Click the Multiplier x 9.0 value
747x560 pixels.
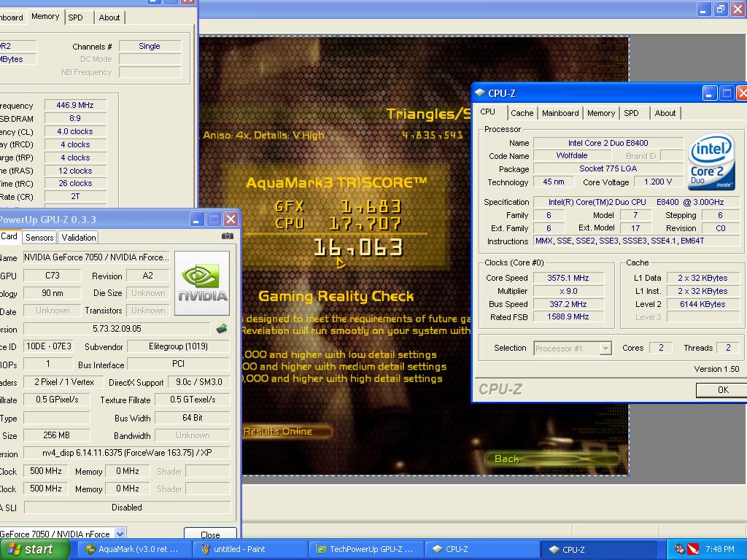pos(568,291)
